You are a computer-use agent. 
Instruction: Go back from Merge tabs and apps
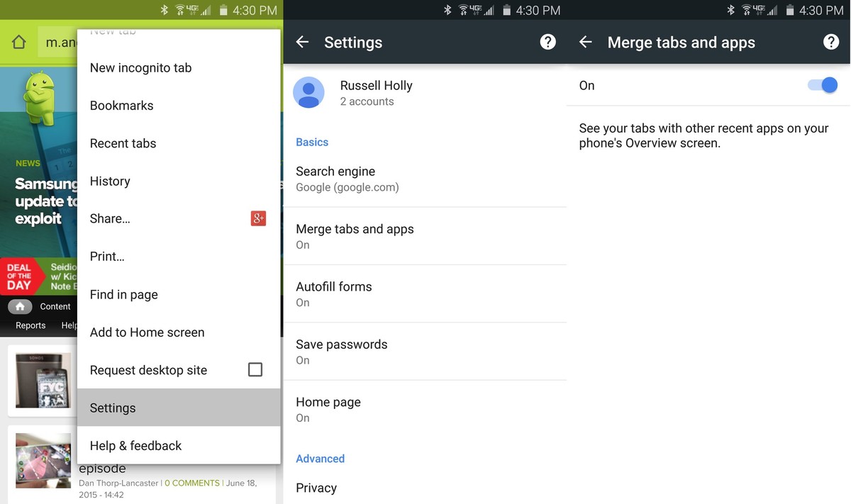[585, 43]
